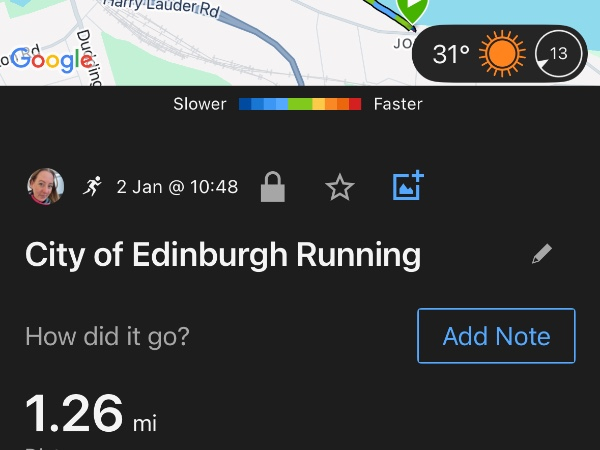600x450 pixels.
Task: Edit activity name with pencil icon
Action: tap(542, 254)
